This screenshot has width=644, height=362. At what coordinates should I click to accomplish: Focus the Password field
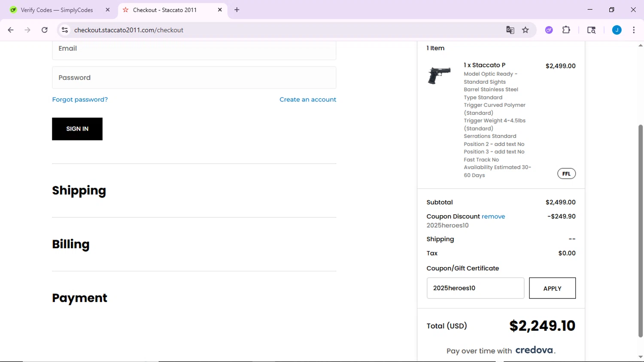(194, 78)
